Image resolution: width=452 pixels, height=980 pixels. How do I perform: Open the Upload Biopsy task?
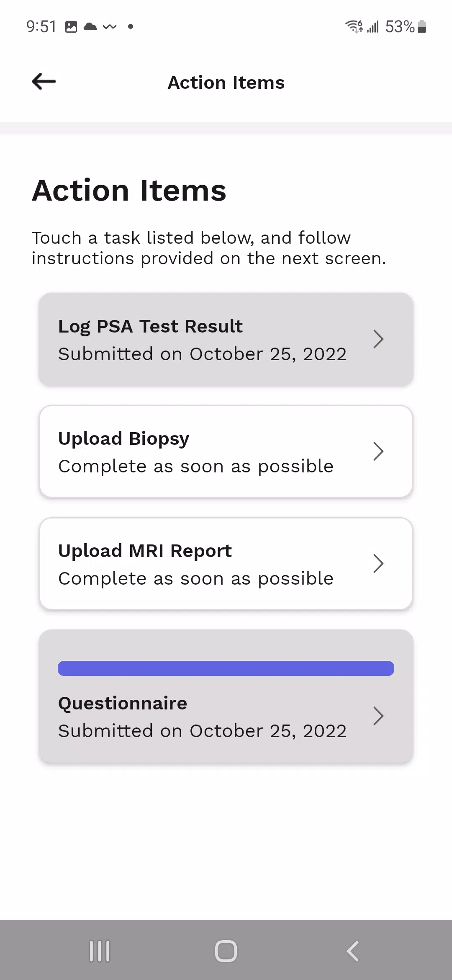coord(123,438)
